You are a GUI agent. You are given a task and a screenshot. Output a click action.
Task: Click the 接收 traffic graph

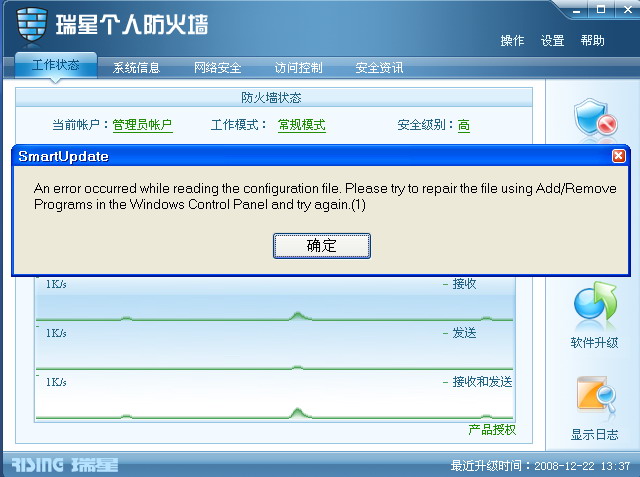[274, 300]
